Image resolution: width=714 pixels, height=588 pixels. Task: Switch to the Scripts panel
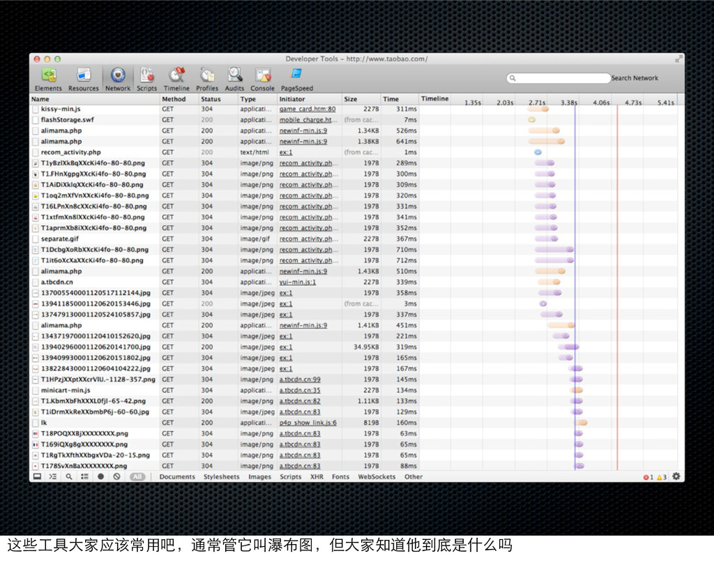click(x=146, y=79)
